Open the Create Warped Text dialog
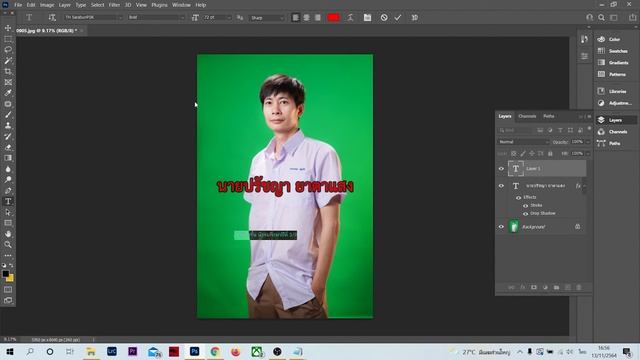The width and height of the screenshot is (640, 360). click(350, 18)
